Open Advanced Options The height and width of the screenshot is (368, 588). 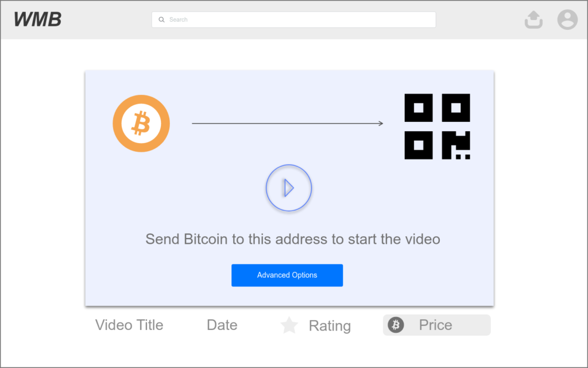(287, 275)
